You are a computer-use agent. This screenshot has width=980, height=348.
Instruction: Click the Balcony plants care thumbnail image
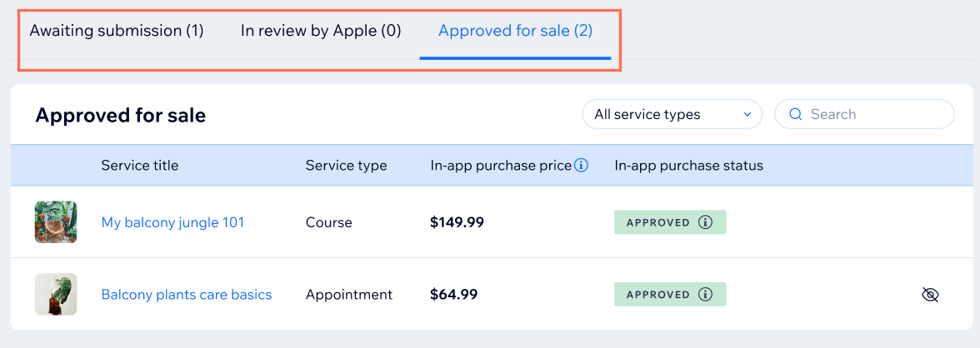pos(56,294)
